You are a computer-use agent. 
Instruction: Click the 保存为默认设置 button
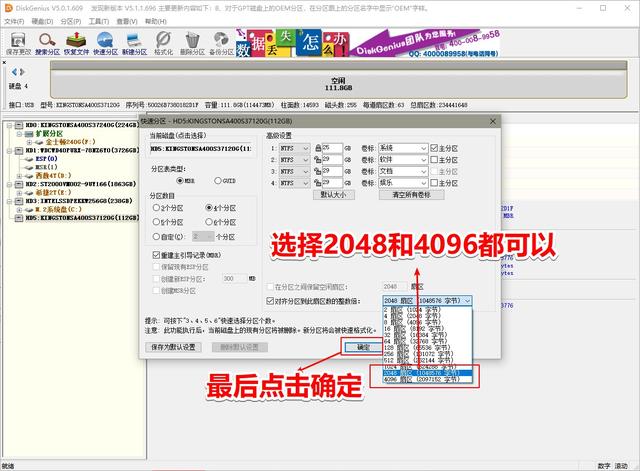pos(173,347)
